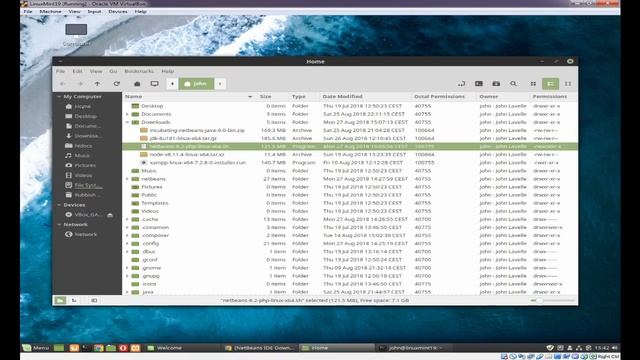This screenshot has height=360, width=640.
Task: Expand the .cache folder row
Action: pos(127,219)
